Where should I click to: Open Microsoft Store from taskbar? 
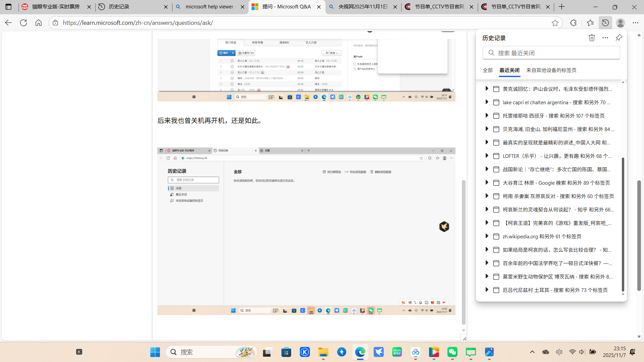point(286,352)
